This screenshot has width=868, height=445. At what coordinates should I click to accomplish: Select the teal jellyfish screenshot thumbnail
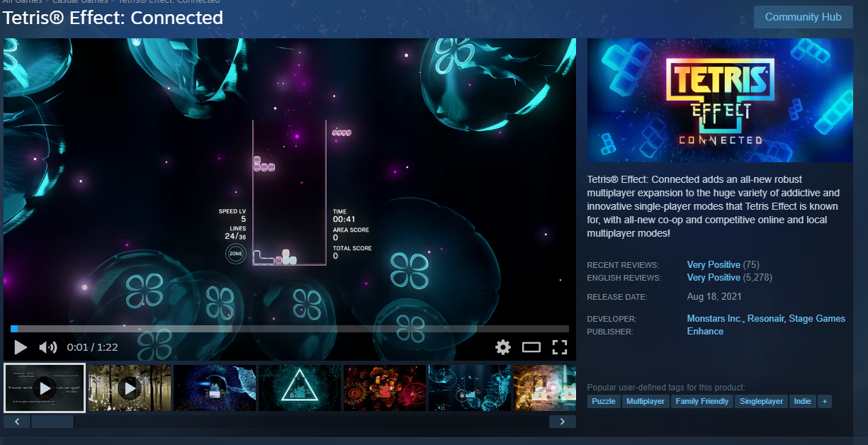pyautogui.click(x=470, y=388)
